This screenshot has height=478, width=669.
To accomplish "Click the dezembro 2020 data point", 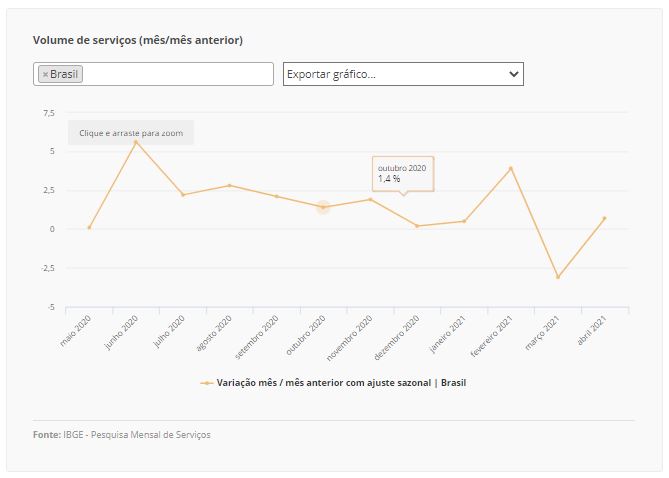I will coord(417,226).
